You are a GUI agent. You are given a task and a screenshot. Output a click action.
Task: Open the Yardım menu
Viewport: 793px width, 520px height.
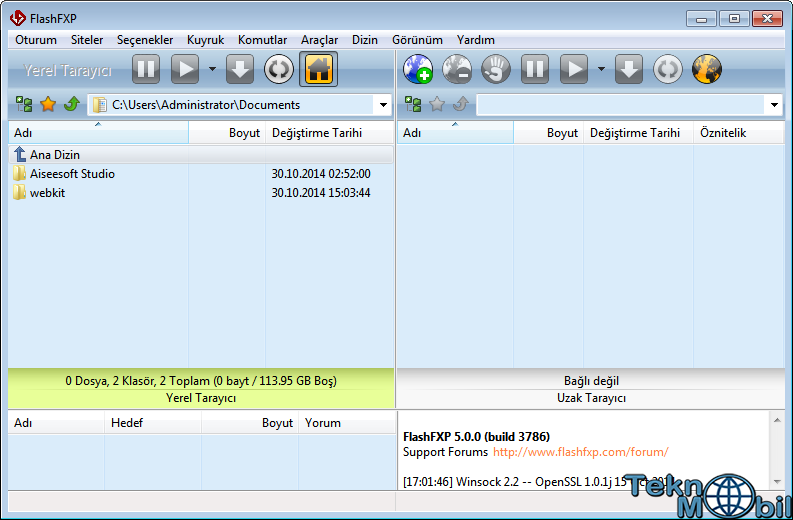click(475, 40)
